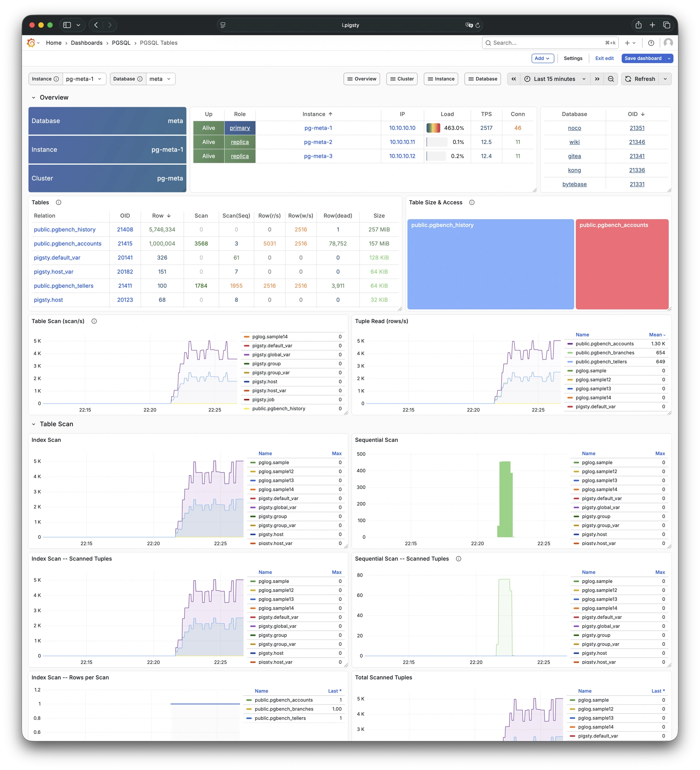700x770 pixels.
Task: Open public.pgbench_history relation link
Action: click(x=65, y=230)
